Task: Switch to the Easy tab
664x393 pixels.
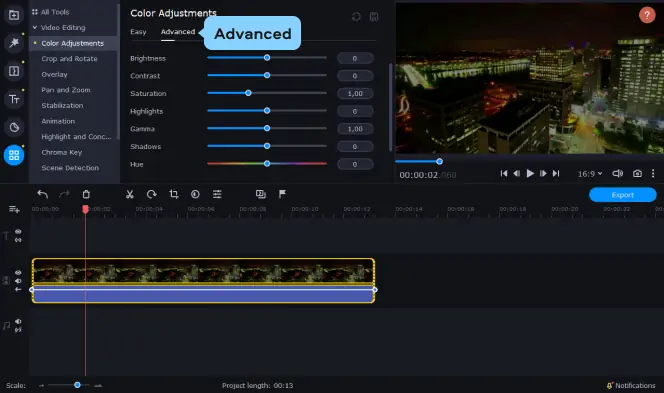Action: pyautogui.click(x=138, y=32)
